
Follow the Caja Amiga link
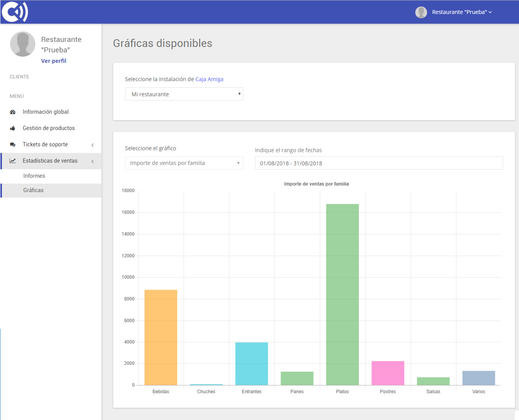pyautogui.click(x=209, y=79)
